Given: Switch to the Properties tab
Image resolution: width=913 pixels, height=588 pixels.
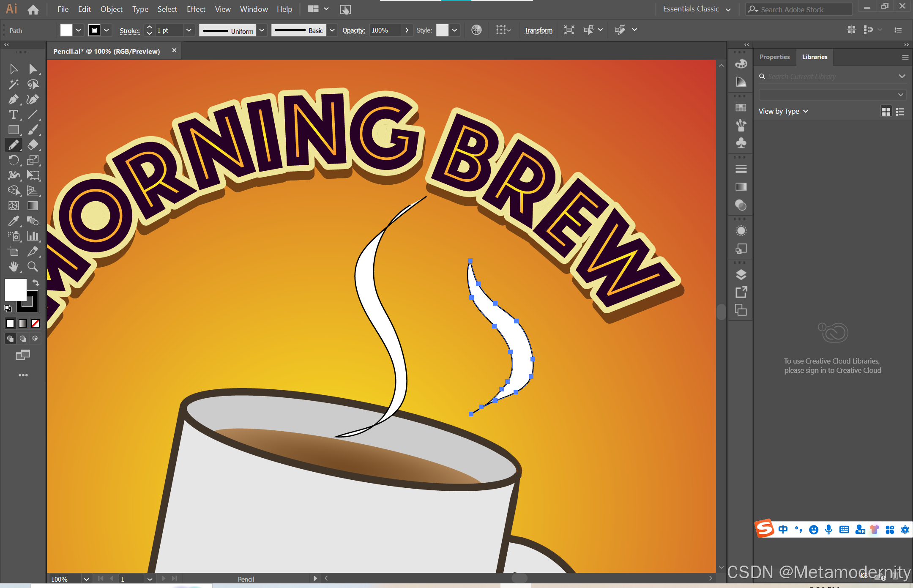Looking at the screenshot, I should 774,57.
